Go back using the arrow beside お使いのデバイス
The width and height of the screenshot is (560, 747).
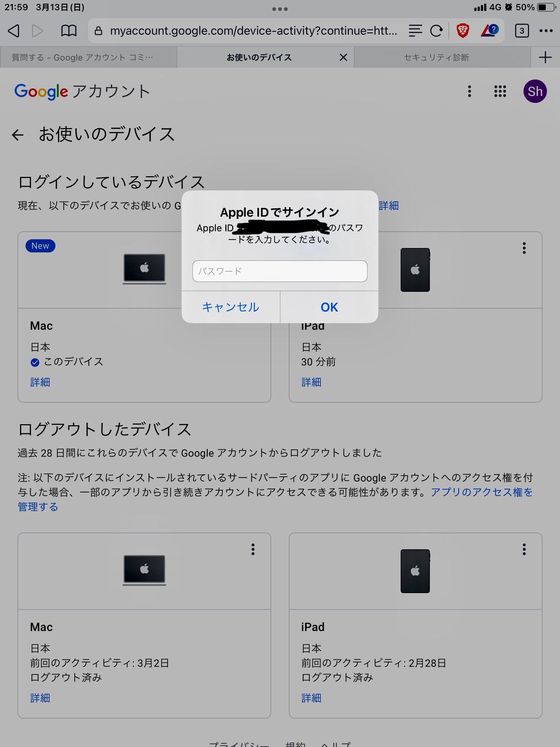17,135
